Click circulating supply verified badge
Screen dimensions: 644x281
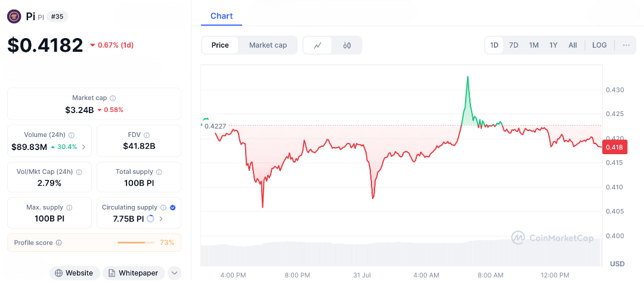click(x=172, y=208)
